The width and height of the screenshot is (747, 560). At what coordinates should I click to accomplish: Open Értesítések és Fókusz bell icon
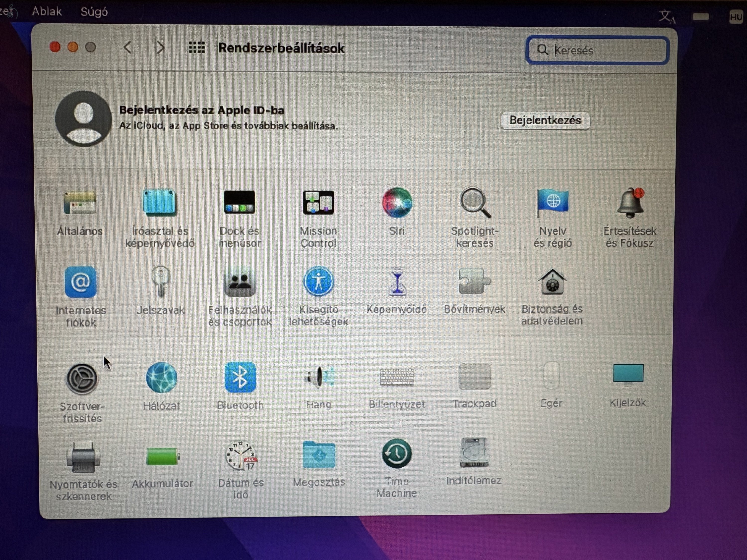pos(630,203)
